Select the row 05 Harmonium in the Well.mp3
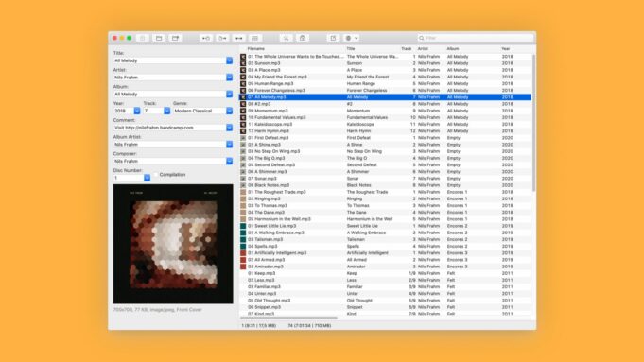 click(385, 219)
